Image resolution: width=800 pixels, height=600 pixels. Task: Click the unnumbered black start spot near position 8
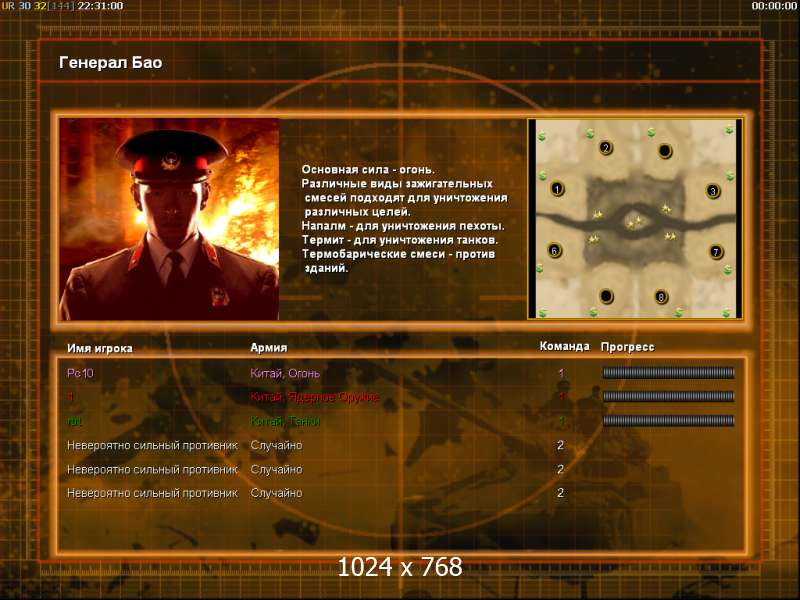(x=606, y=296)
